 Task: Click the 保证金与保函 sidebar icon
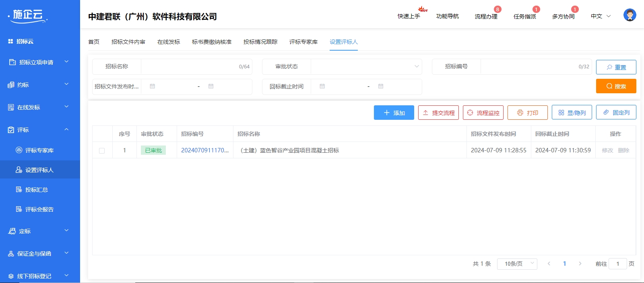click(x=11, y=254)
